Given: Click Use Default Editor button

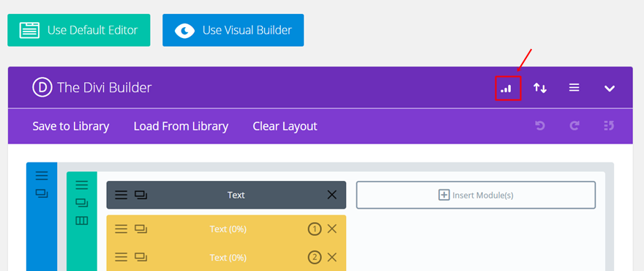Looking at the screenshot, I should [79, 30].
